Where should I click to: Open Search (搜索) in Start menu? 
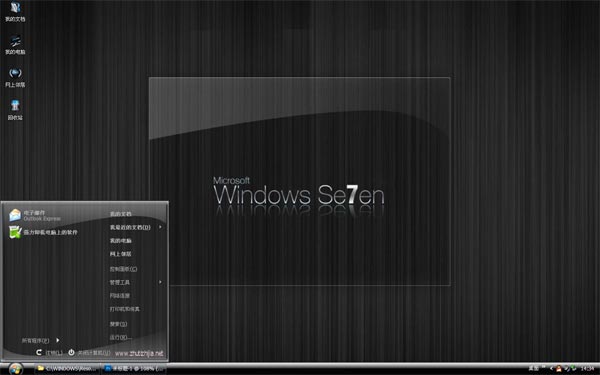click(118, 324)
